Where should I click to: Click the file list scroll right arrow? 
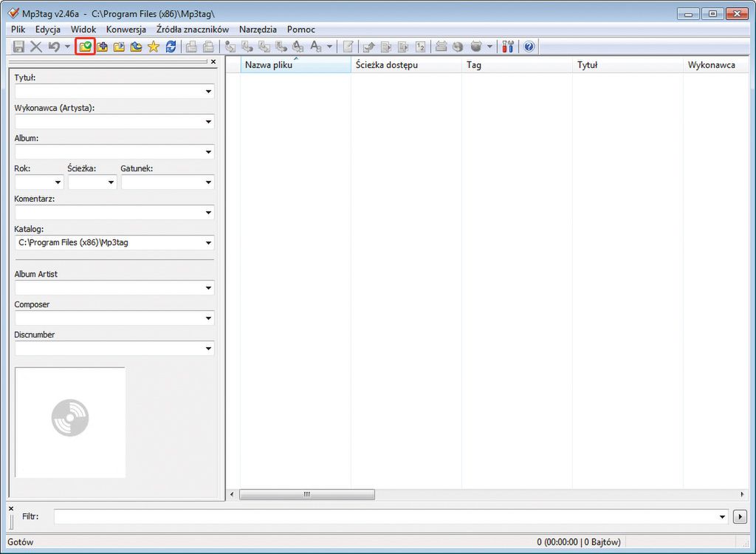[742, 495]
